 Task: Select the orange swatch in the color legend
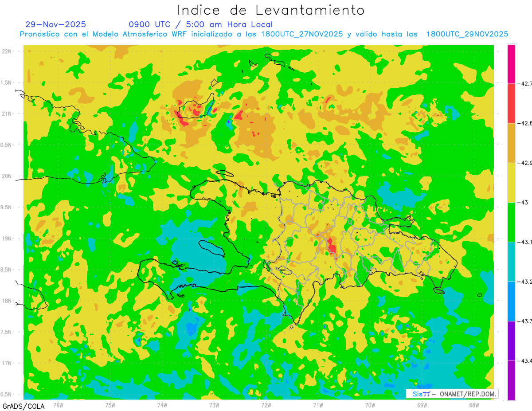coord(511,143)
